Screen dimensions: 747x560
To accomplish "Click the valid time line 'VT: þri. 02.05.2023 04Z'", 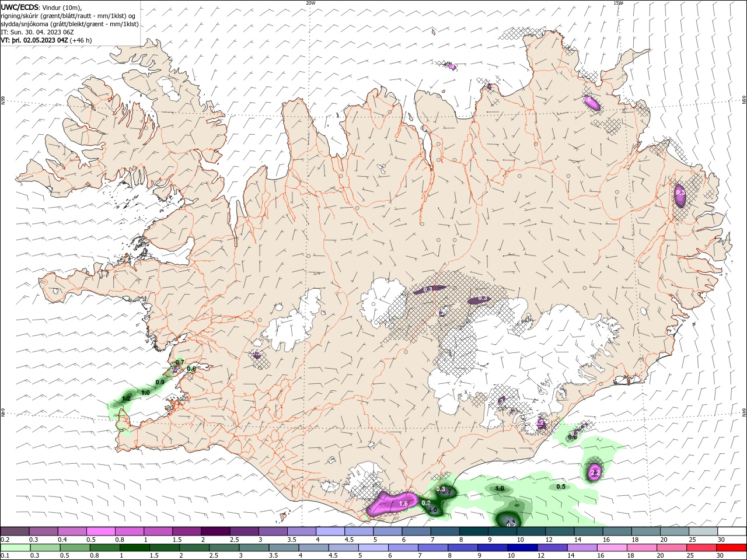I will point(34,40).
